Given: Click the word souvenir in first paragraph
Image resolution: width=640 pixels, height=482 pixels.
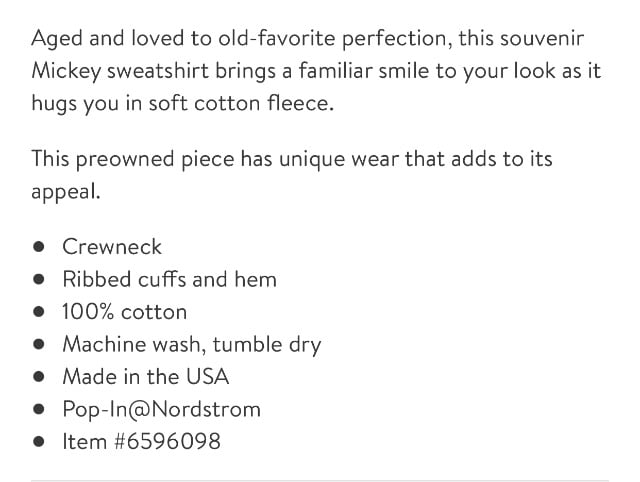Looking at the screenshot, I should (x=542, y=38).
